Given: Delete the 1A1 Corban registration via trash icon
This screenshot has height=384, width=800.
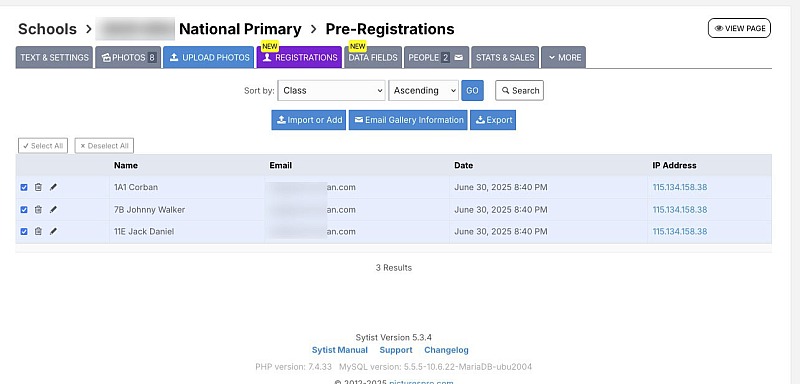Looking at the screenshot, I should (x=38, y=187).
